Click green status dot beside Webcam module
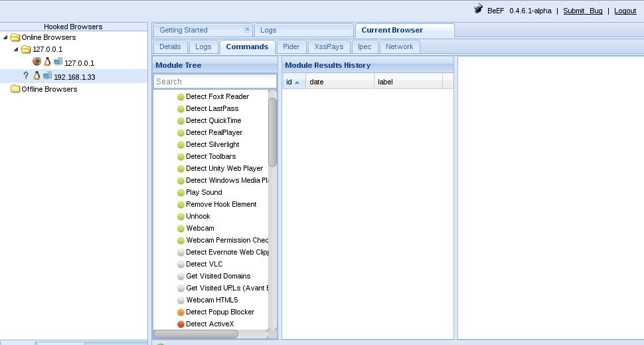644x345 pixels. point(181,229)
